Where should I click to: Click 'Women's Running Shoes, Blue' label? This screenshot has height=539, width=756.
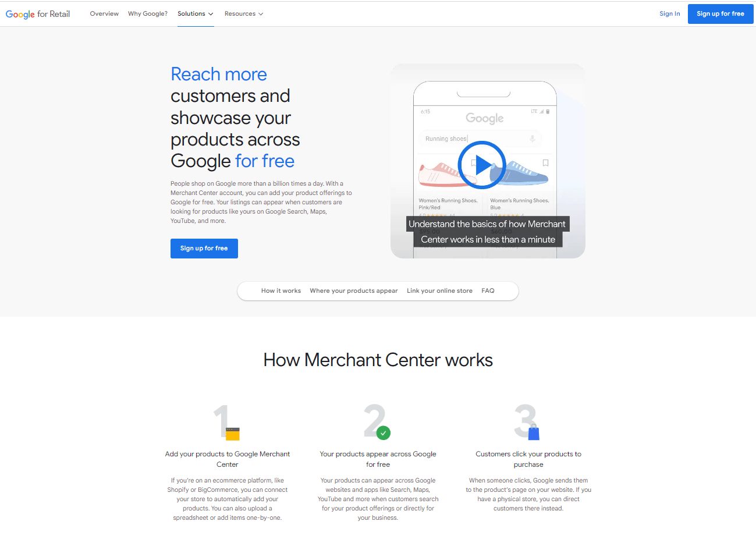click(x=520, y=204)
